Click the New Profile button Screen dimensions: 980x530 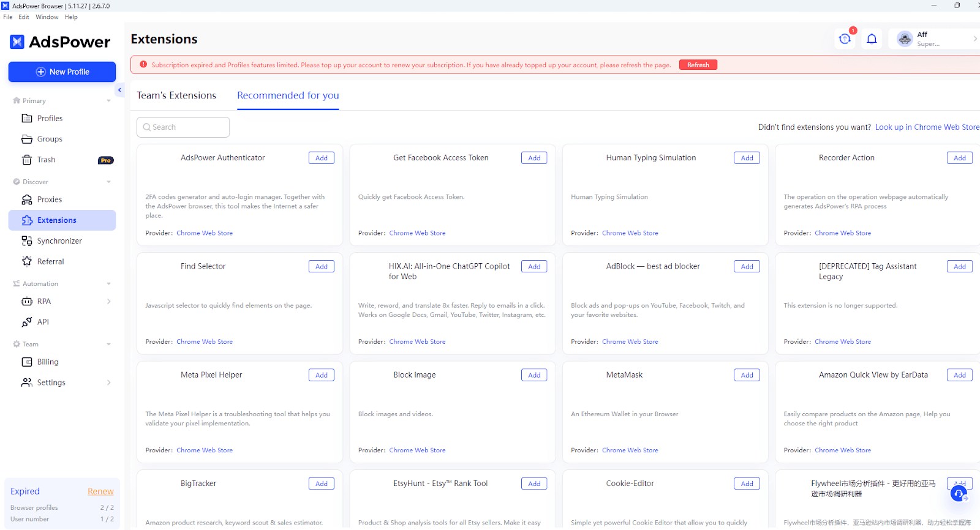(x=62, y=72)
